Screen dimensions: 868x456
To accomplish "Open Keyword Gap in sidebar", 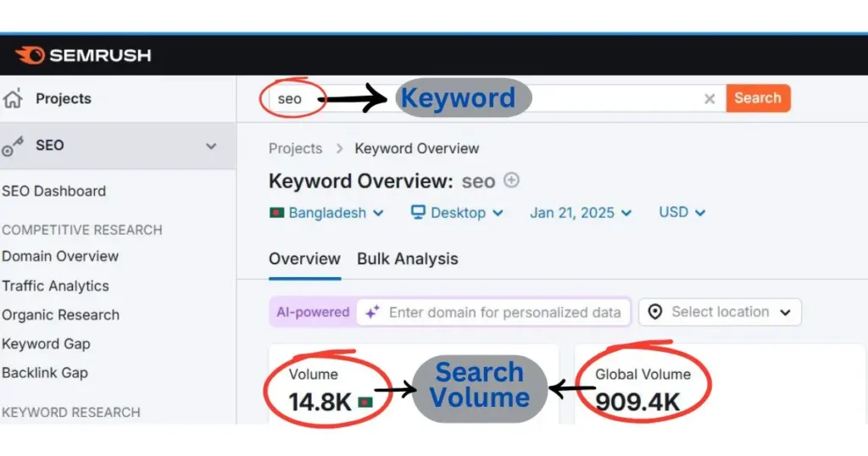I will 46,343.
